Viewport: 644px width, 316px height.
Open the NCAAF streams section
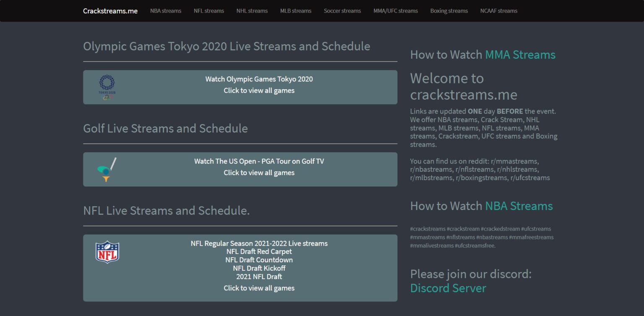(x=499, y=11)
